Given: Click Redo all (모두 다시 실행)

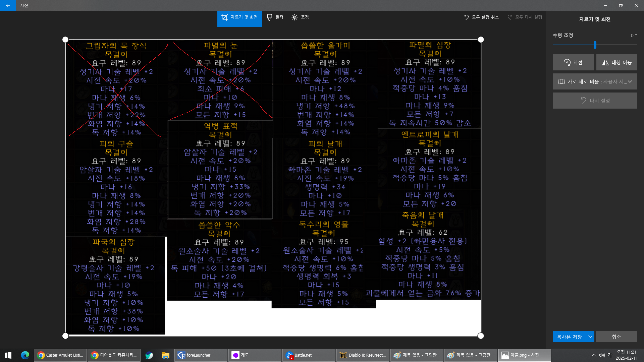Looking at the screenshot, I should pos(525,17).
